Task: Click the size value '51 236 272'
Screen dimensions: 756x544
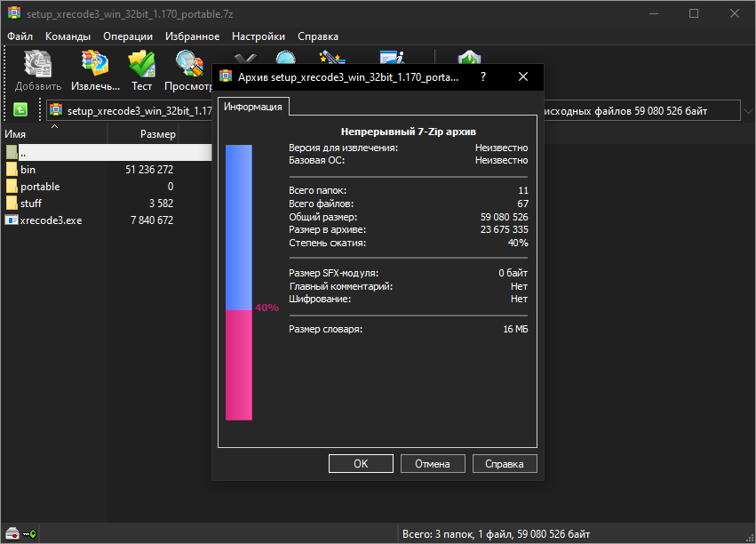Action: [x=149, y=169]
